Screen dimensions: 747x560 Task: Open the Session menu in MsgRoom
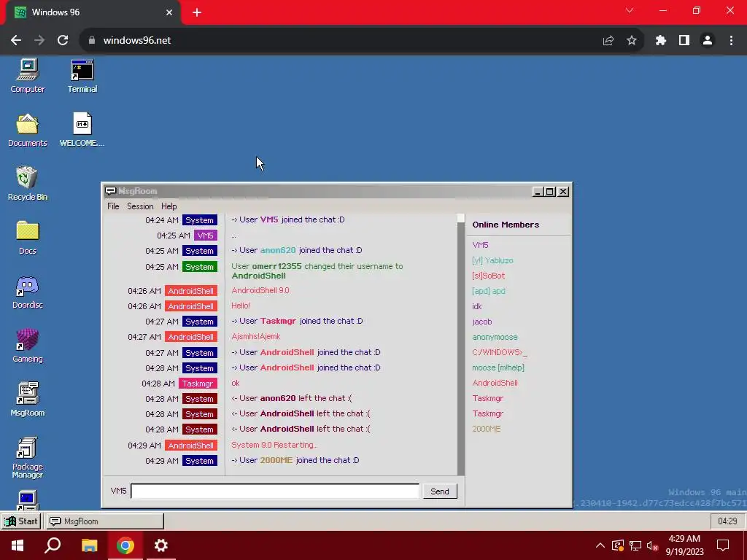[x=140, y=206]
